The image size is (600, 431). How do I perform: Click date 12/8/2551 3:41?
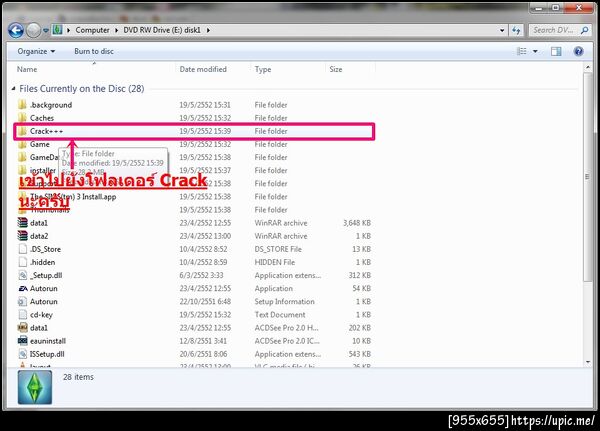pos(203,341)
